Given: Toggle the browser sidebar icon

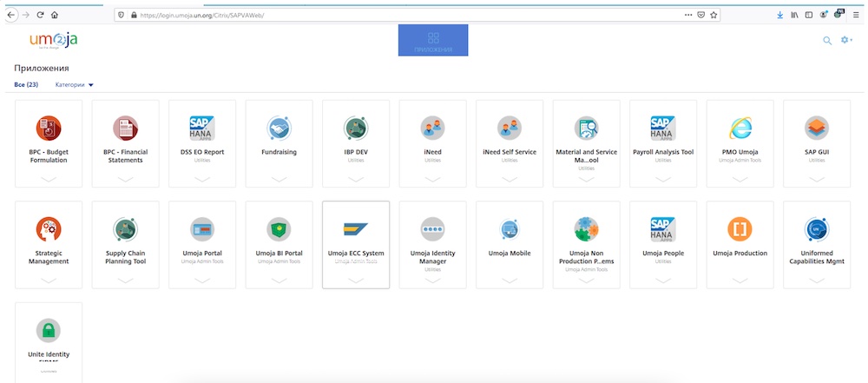Looking at the screenshot, I should pyautogui.click(x=809, y=15).
